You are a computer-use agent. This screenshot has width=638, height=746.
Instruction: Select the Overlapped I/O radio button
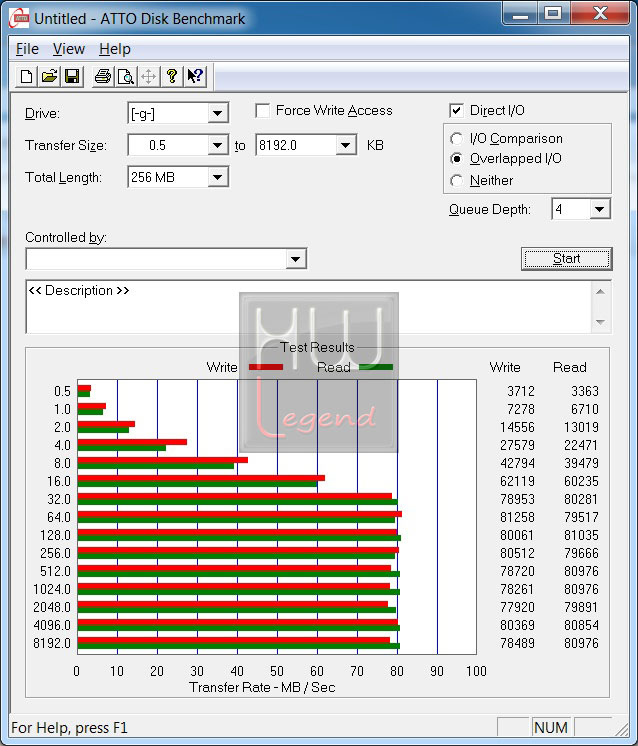[456, 158]
